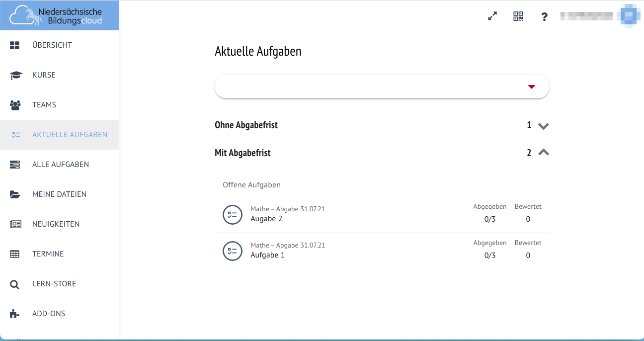
Task: Open the QR code generator icon
Action: pyautogui.click(x=518, y=16)
